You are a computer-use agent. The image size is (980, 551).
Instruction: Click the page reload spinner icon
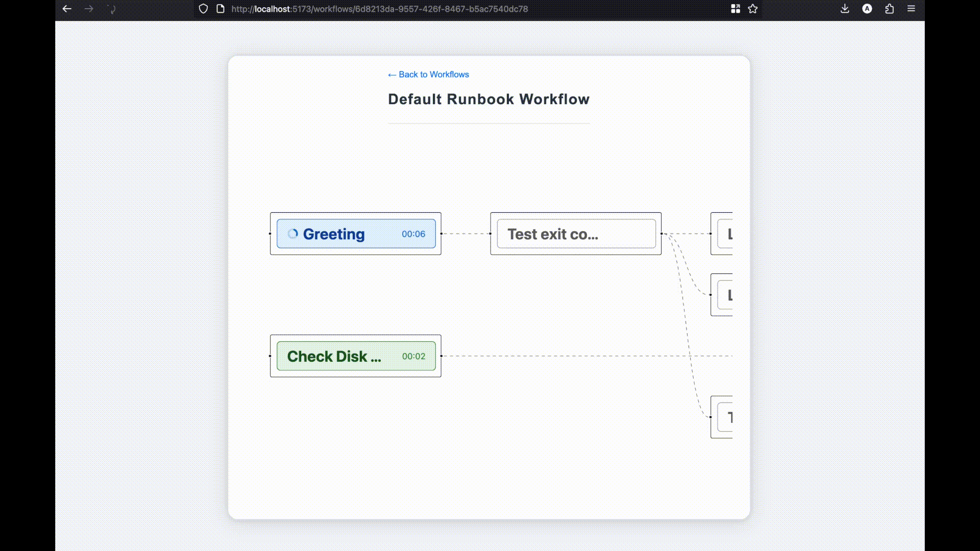(x=112, y=9)
